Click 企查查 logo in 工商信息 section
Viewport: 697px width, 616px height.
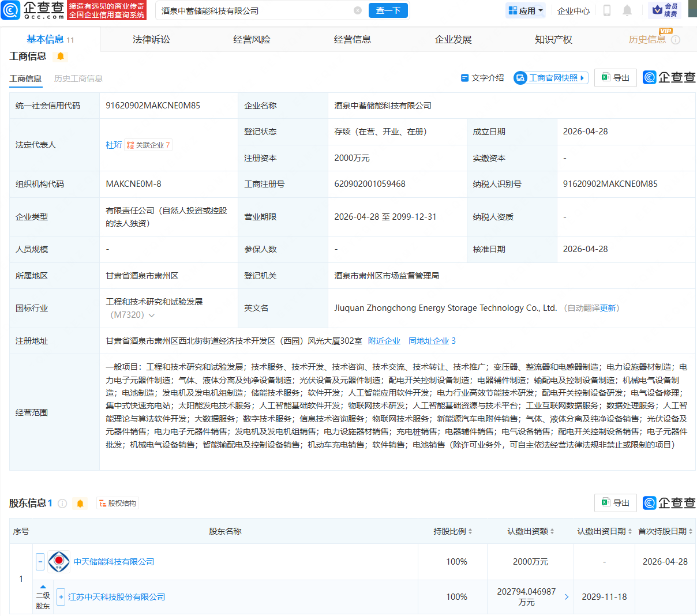tap(669, 77)
